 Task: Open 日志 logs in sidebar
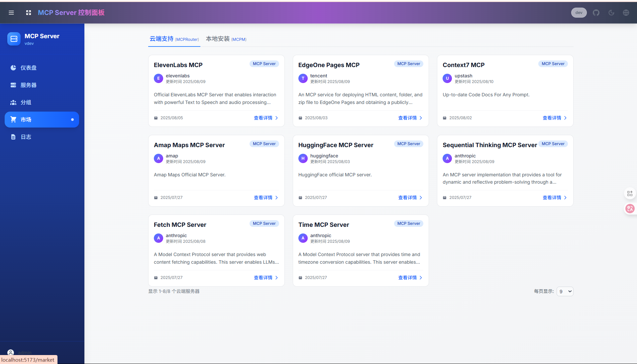(x=42, y=137)
